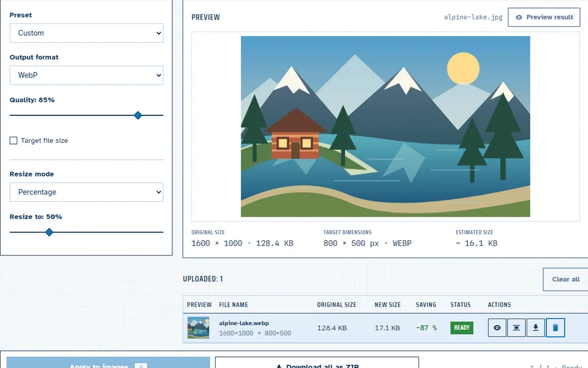This screenshot has height=368, width=588.
Task: Click the Quality slider handle at 85%
Action: (138, 115)
